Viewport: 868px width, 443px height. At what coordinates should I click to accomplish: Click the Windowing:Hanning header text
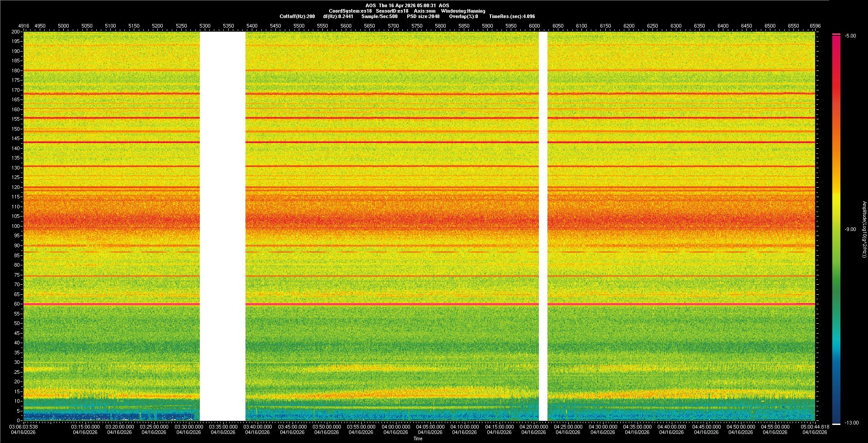click(x=463, y=11)
